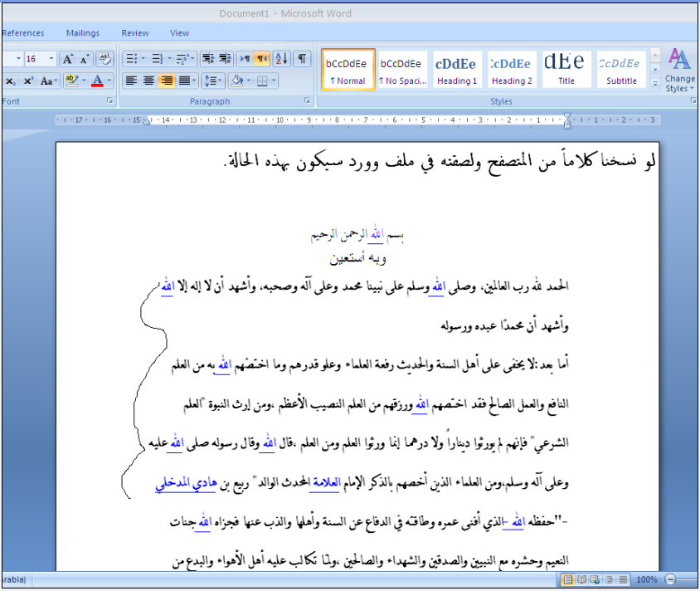Image resolution: width=700 pixels, height=591 pixels.
Task: Click the Increase Indent icon
Action: (224, 59)
